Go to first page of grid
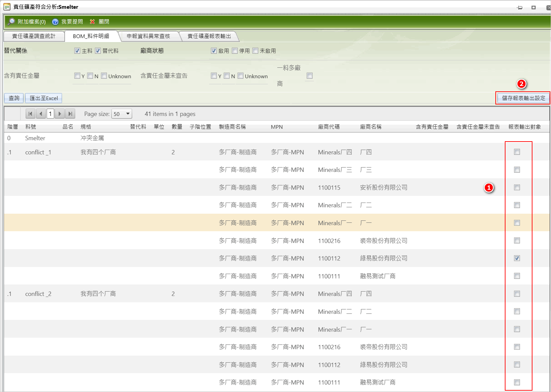Image resolution: width=551 pixels, height=392 pixels. pyautogui.click(x=30, y=114)
